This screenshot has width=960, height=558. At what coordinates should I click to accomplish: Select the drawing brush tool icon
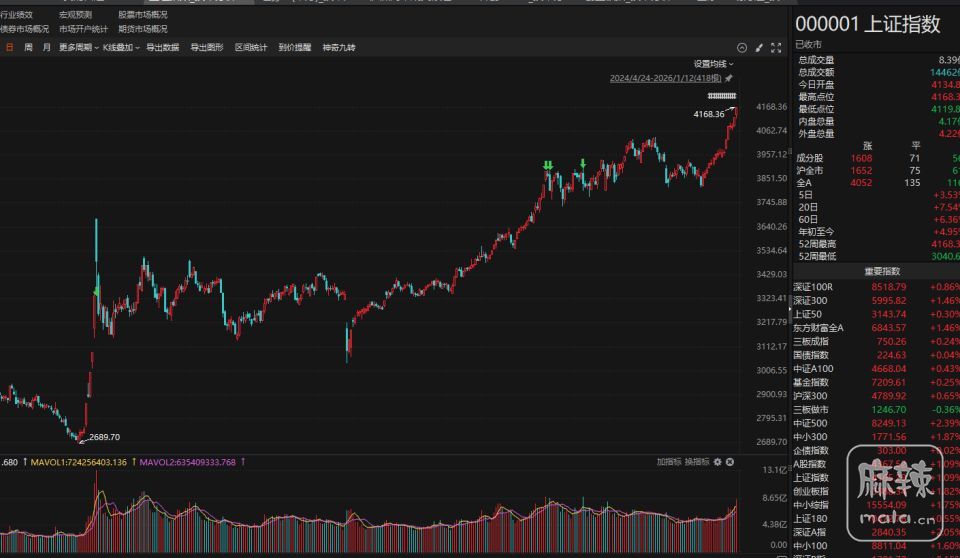(759, 48)
